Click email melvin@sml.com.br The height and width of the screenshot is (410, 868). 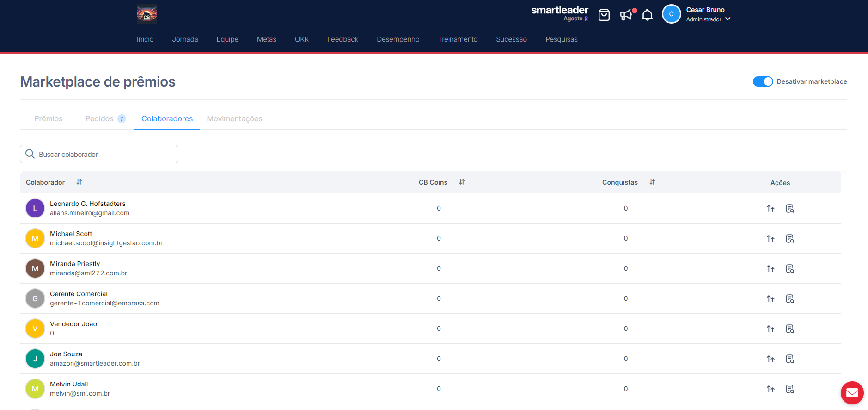[80, 393]
